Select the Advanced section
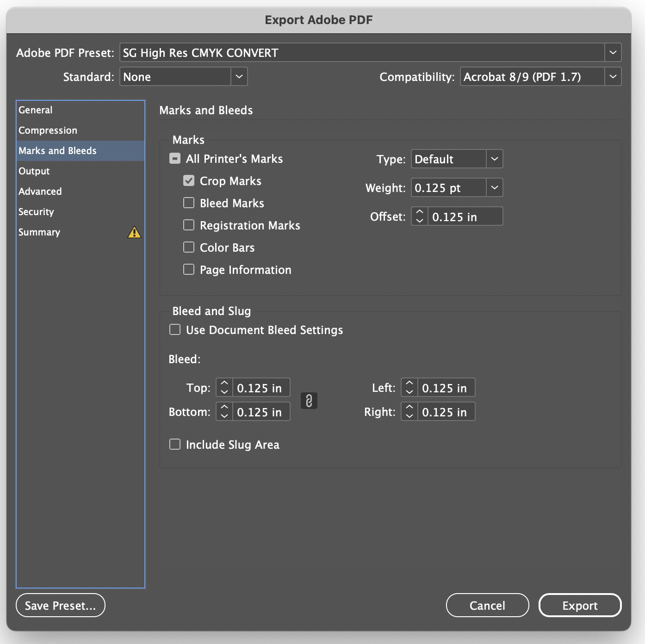Viewport: 645px width, 644px height. coord(81,192)
